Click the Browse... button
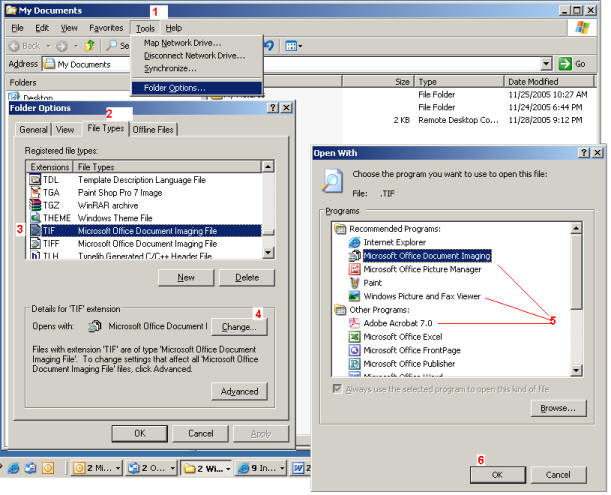 558,408
